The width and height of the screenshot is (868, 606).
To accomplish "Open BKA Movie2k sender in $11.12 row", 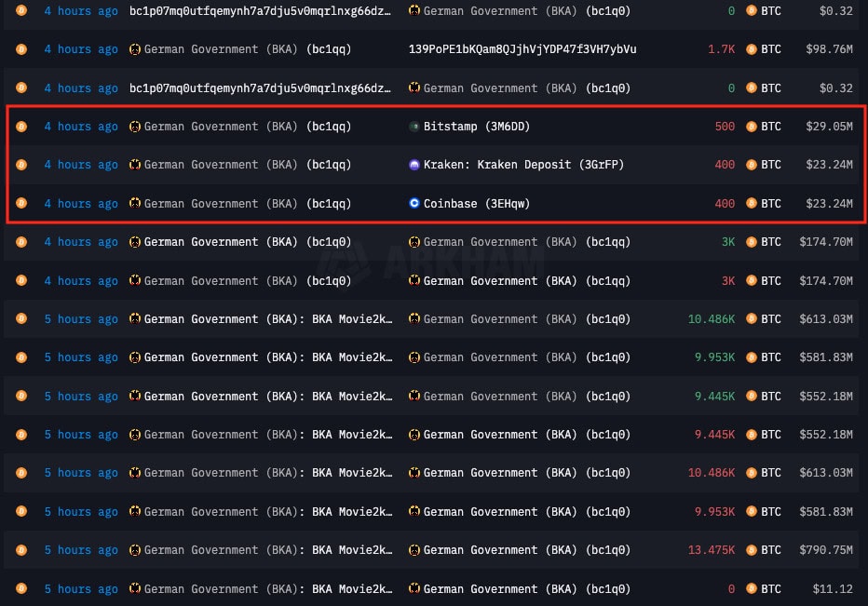I will pos(268,589).
